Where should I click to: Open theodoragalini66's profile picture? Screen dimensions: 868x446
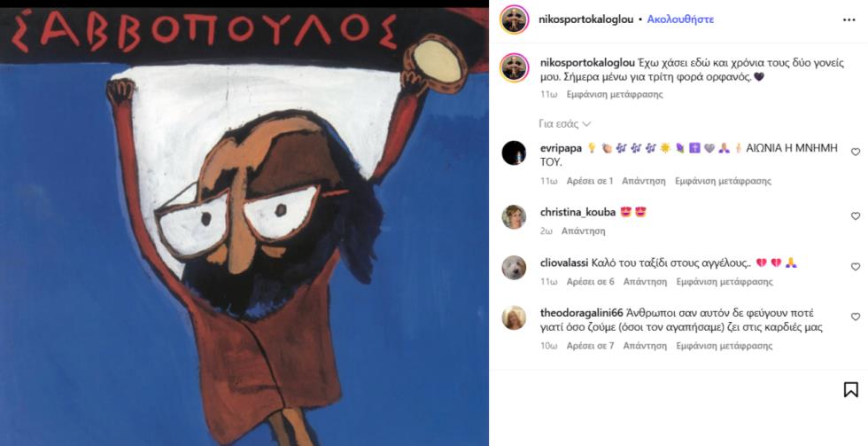[514, 318]
